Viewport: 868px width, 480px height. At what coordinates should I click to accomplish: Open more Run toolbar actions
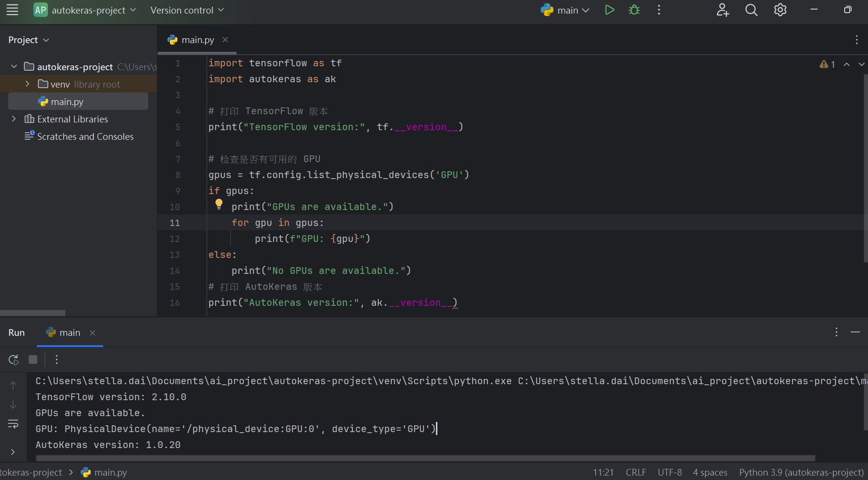pyautogui.click(x=57, y=360)
